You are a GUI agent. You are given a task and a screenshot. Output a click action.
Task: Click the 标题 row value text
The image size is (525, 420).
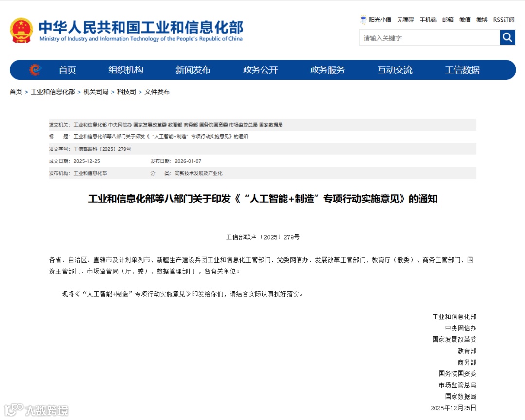coord(161,137)
